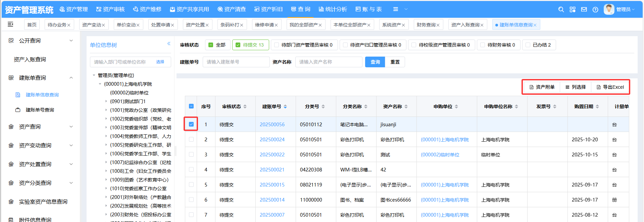The height and width of the screenshot is (222, 644).
Task: Open the apps grid icon in header
Action: coord(573,9)
